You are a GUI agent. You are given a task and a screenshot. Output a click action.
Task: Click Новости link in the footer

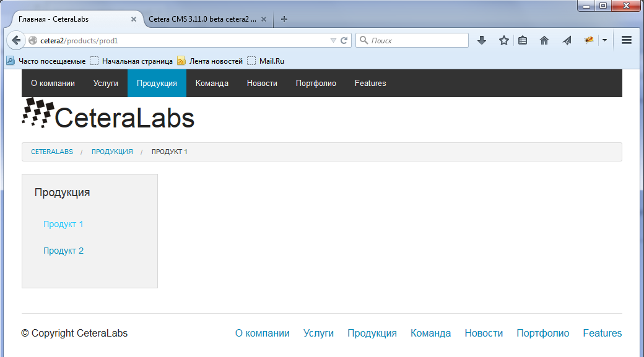(484, 333)
